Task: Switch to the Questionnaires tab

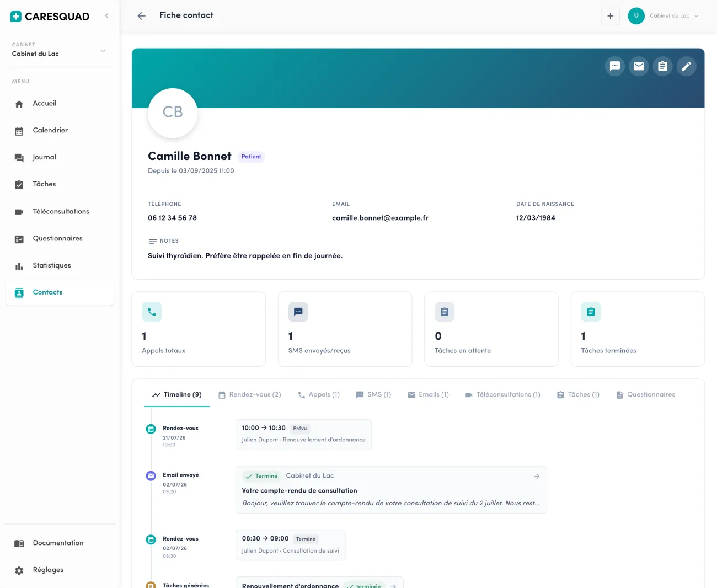Action: click(x=645, y=395)
